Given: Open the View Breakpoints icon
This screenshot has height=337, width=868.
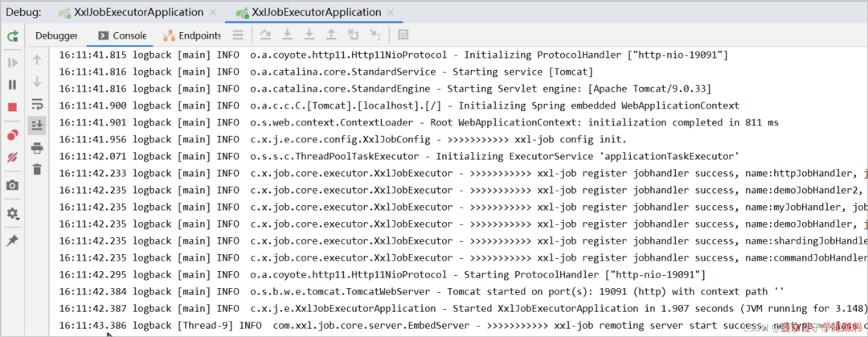Looking at the screenshot, I should click(13, 136).
